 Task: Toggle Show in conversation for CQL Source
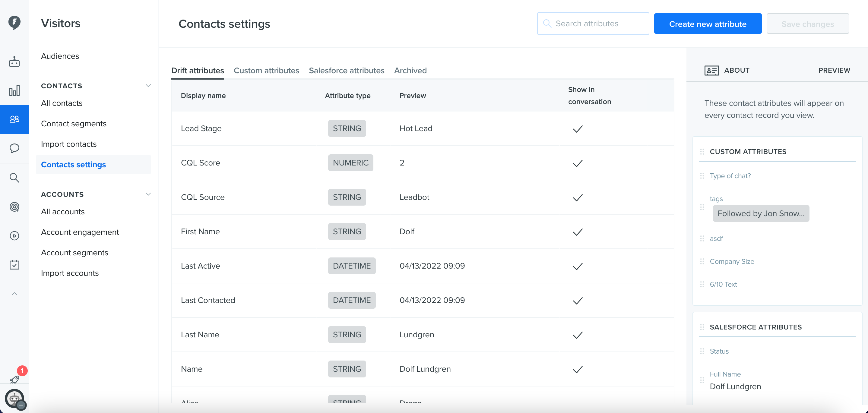tap(578, 198)
